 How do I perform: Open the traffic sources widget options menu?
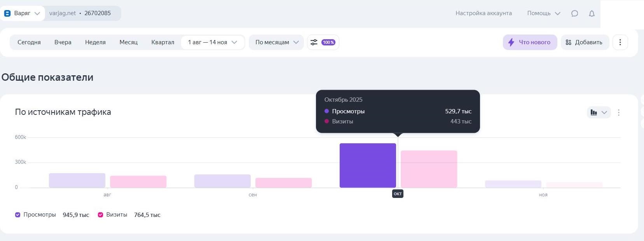tap(618, 113)
